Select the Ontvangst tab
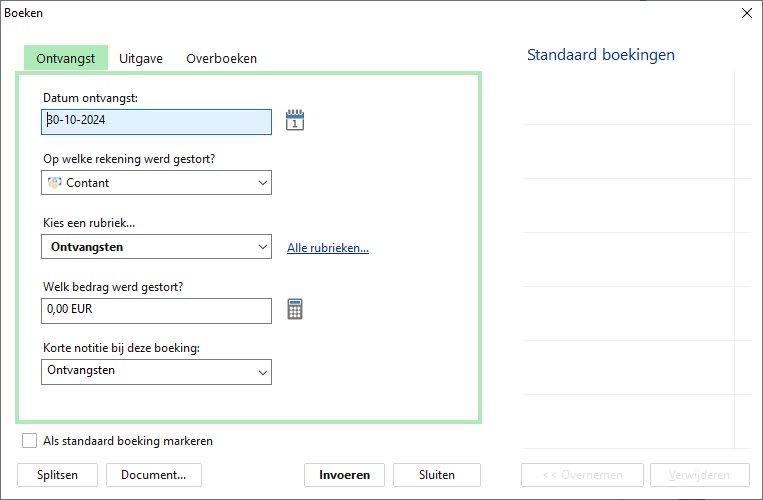The height and width of the screenshot is (500, 763). [x=66, y=58]
